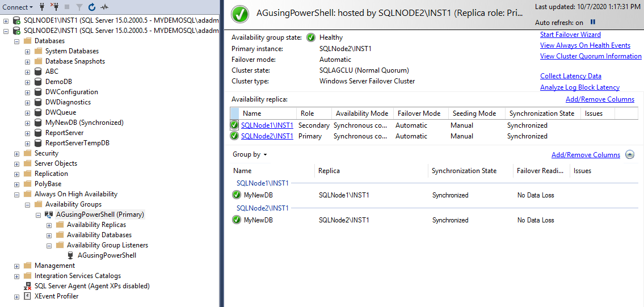Collapse the availability database list panel
The height and width of the screenshot is (307, 644).
point(630,154)
